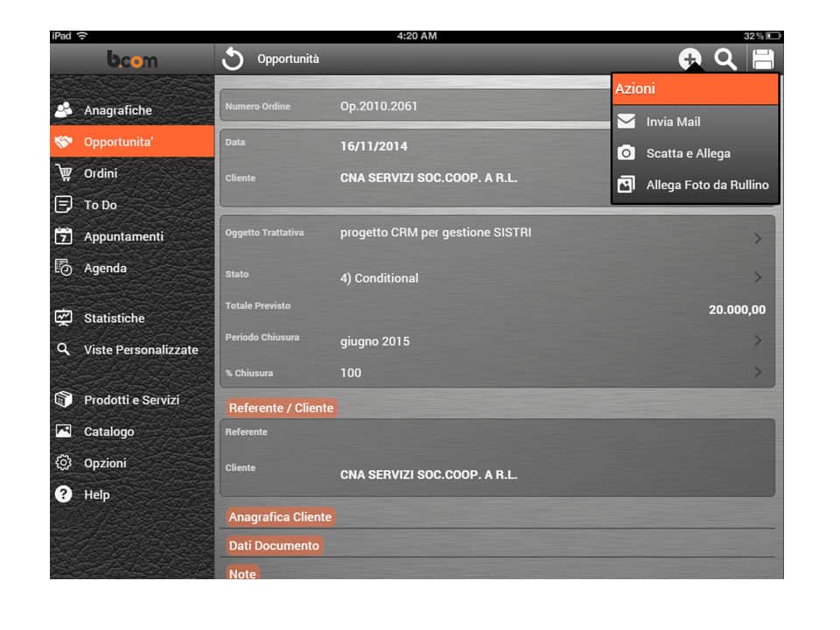Click the envelope icon for Invia Mail

(626, 122)
